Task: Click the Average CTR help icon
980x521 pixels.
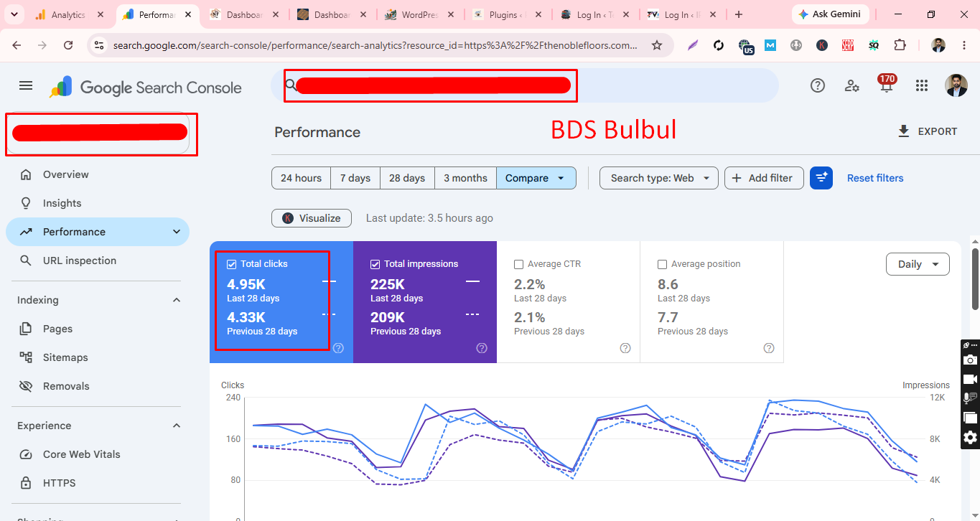Action: pos(625,348)
